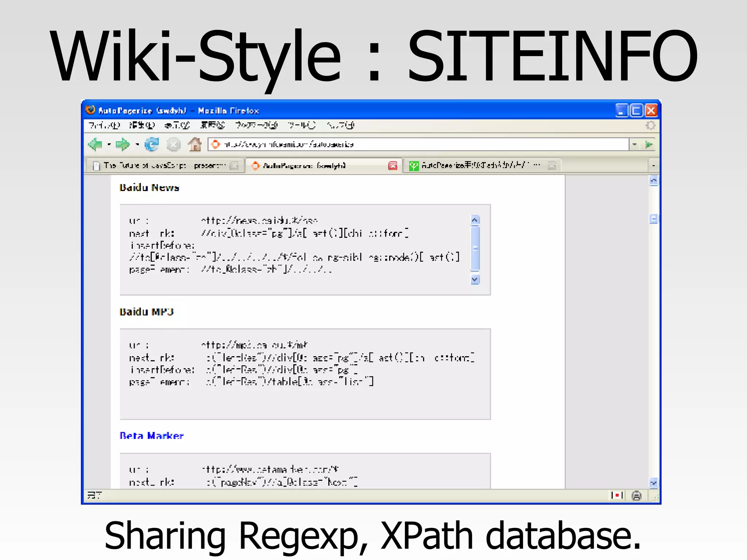Go to the Home page icon
Viewport: 747px width, 560px height.
(x=195, y=145)
